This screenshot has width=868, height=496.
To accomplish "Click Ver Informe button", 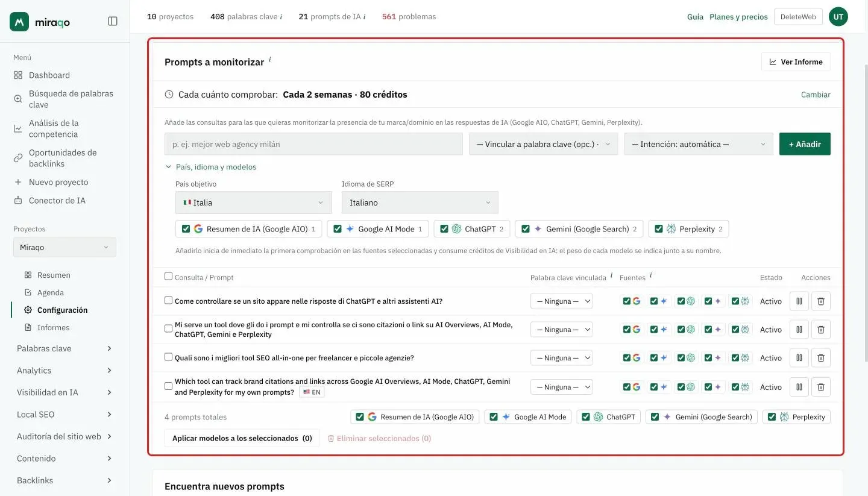I will point(796,61).
